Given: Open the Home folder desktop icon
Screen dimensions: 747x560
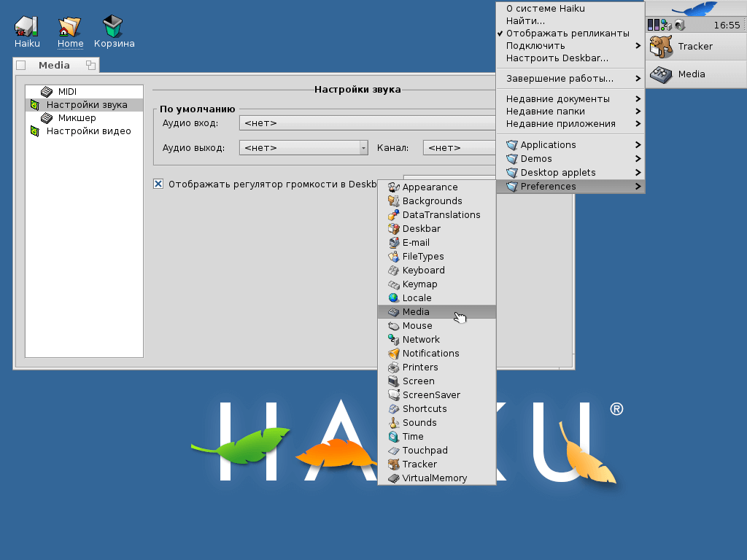Looking at the screenshot, I should tap(70, 27).
